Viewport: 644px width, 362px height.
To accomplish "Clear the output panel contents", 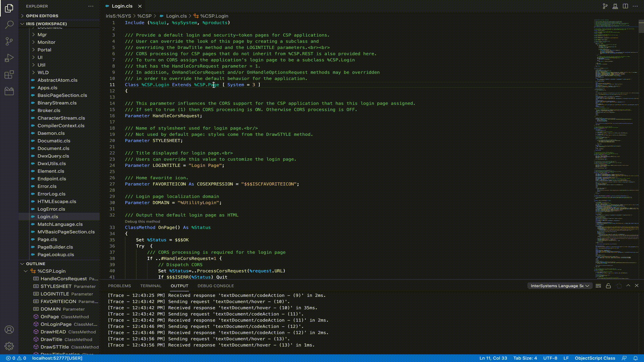I will tap(598, 286).
